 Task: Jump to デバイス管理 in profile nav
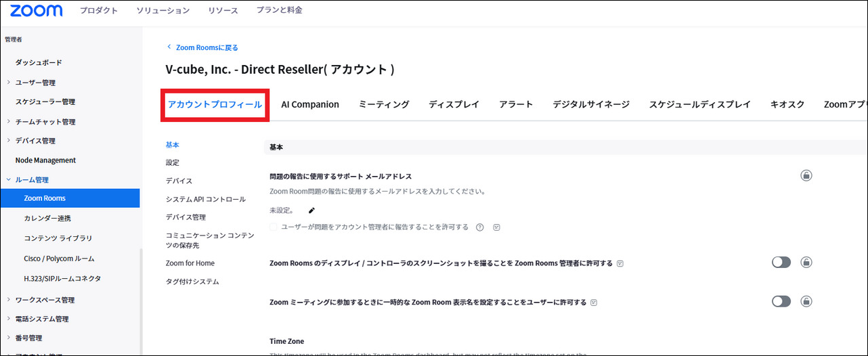pyautogui.click(x=186, y=217)
